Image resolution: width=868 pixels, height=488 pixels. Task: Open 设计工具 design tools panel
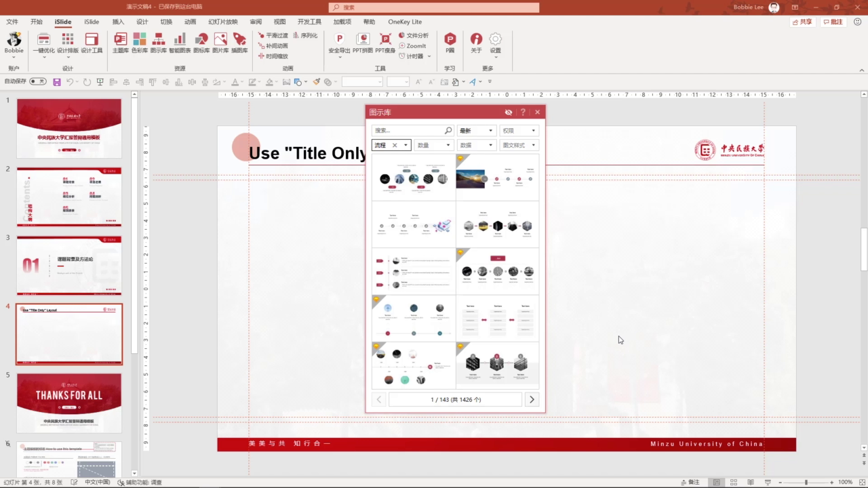coord(92,43)
